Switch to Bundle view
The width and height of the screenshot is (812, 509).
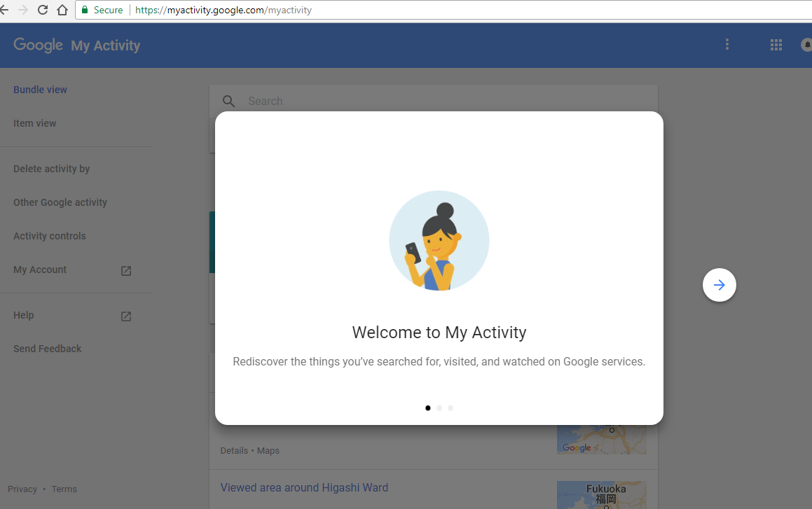tap(41, 90)
